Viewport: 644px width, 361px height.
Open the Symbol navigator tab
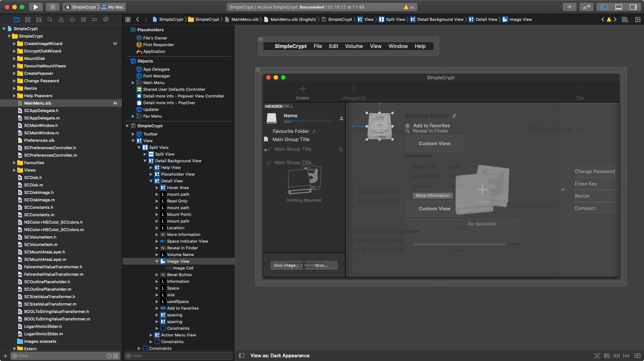tap(39, 19)
